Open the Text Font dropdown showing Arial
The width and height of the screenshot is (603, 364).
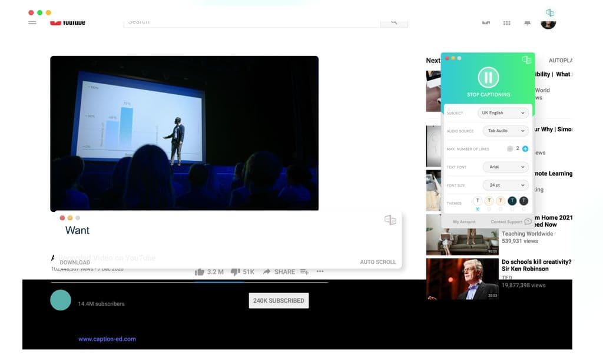pos(506,167)
